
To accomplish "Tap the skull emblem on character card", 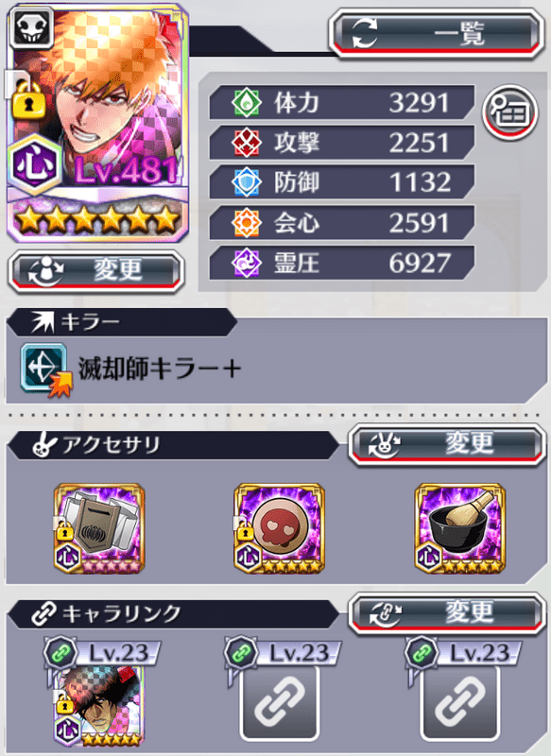I will coord(32,28).
